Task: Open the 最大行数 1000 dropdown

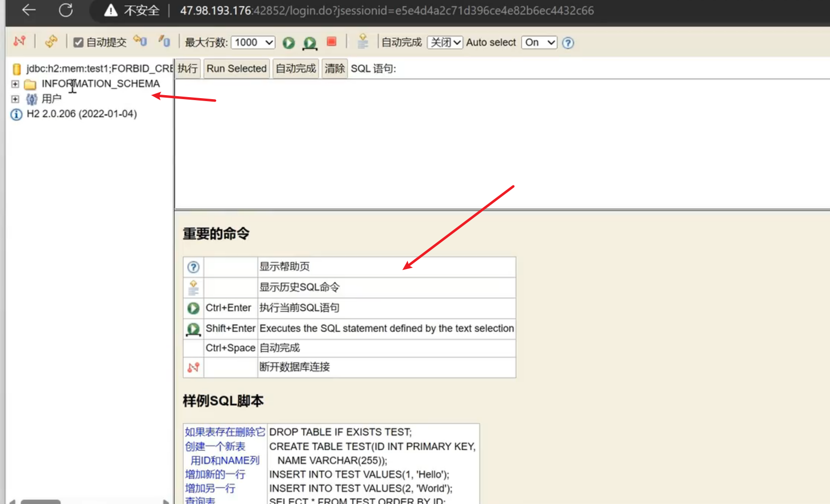Action: click(253, 43)
